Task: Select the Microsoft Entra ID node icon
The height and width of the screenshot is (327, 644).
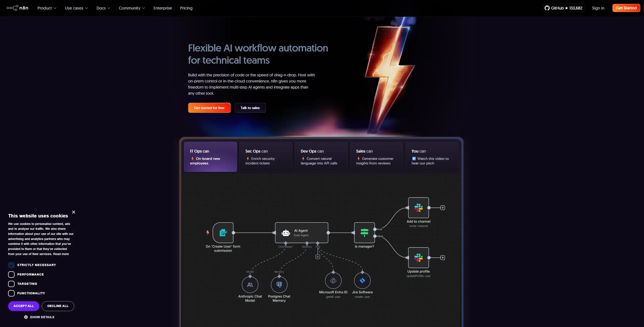Action: tap(333, 280)
